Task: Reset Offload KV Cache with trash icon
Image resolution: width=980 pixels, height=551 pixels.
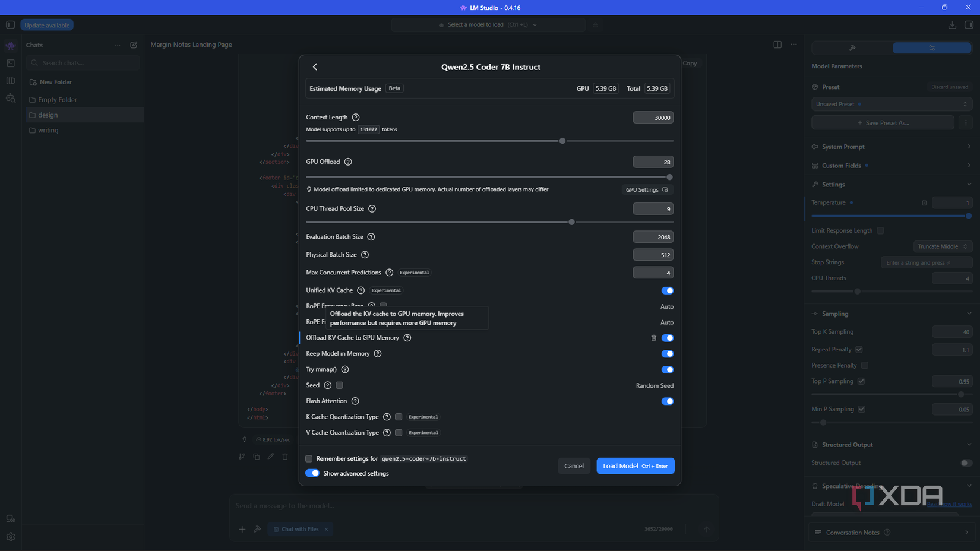Action: pyautogui.click(x=654, y=338)
